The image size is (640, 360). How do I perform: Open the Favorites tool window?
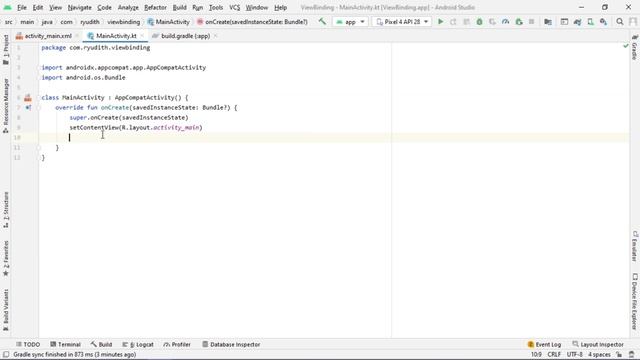6,258
